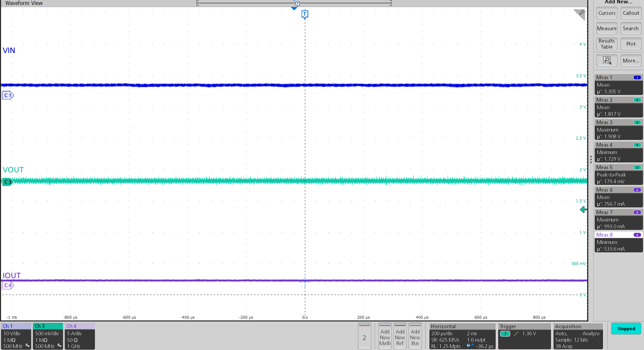Add a new Measure

607,29
